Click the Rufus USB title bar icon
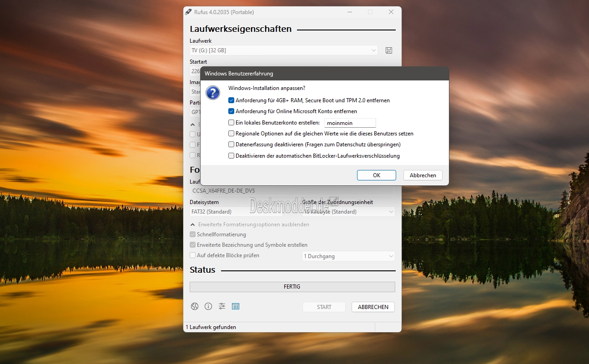The image size is (589, 364). (188, 12)
